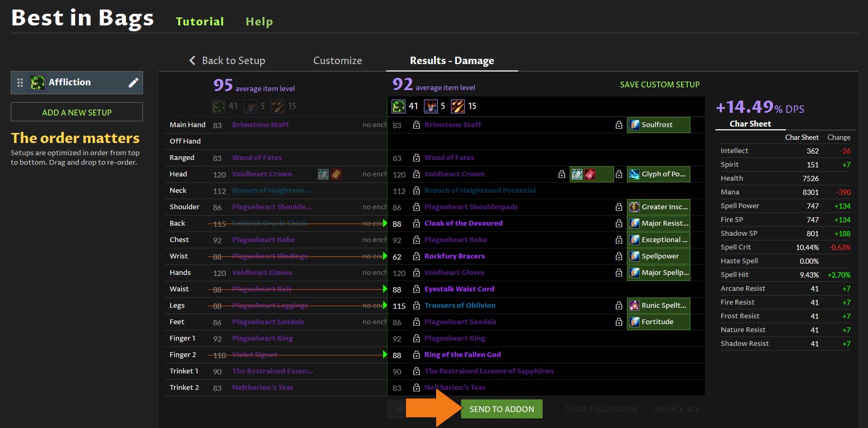Toggle the item lock left of Trousers of Oblivion
The image size is (868, 428).
417,306
